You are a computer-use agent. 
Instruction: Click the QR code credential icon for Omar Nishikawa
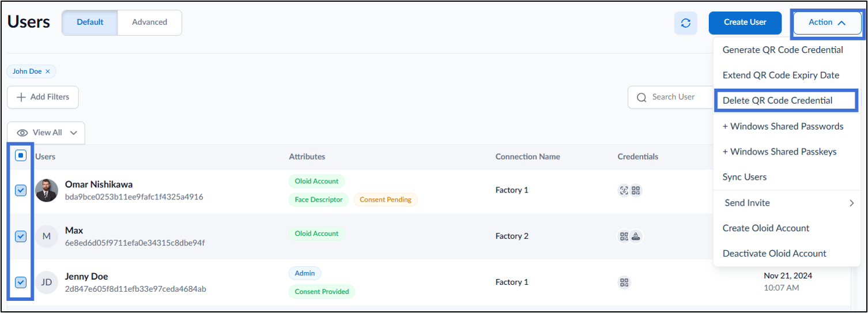[x=636, y=190]
